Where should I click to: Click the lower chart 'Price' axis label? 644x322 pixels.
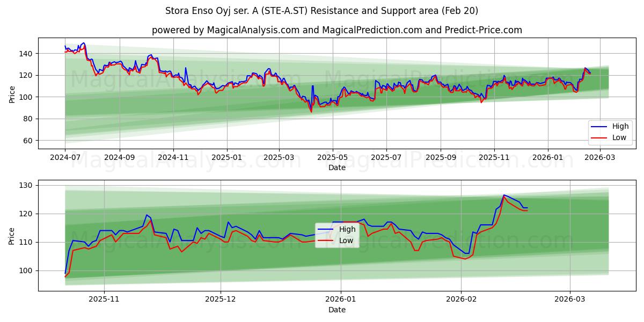click(x=12, y=236)
